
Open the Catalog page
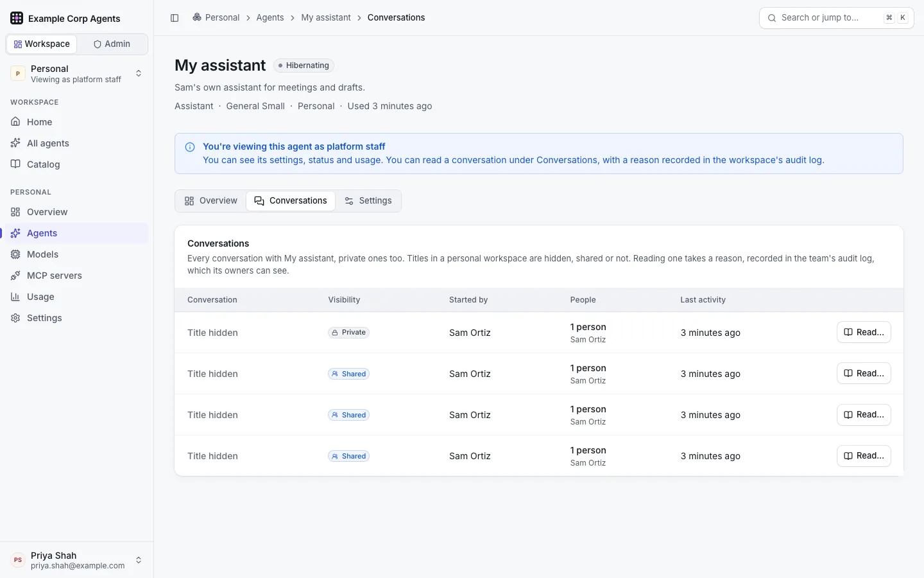click(77, 164)
